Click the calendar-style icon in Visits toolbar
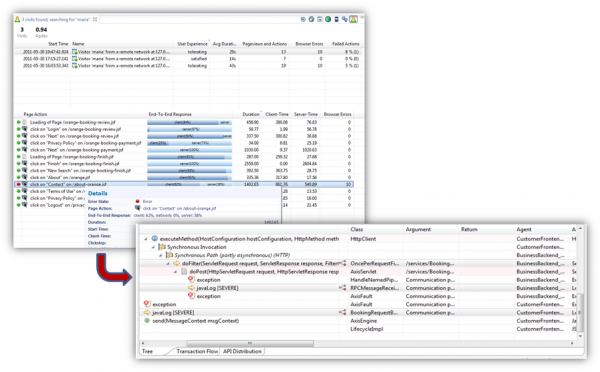Viewport: 600px width, 372px height. [x=320, y=19]
